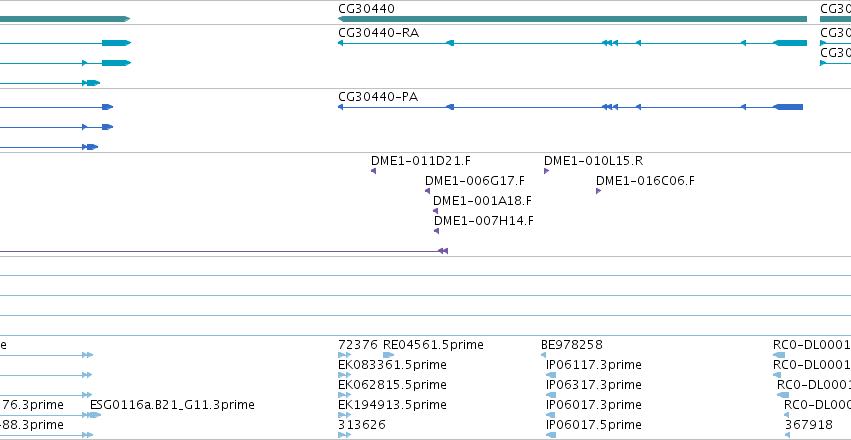Click the RE04561.5prime label
This screenshot has height=440, width=851.
[433, 345]
